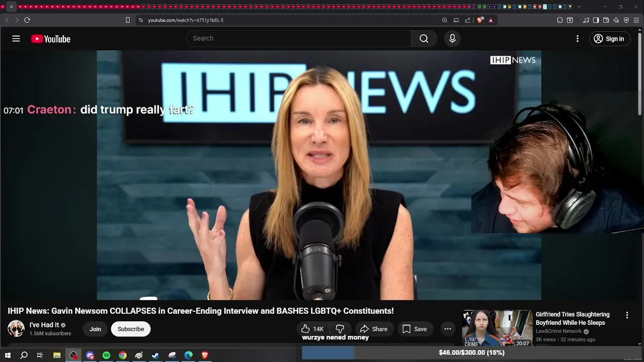This screenshot has height=362, width=644.
Task: Open options for Girlfriend Tries Slaughtering video
Action: (627, 315)
